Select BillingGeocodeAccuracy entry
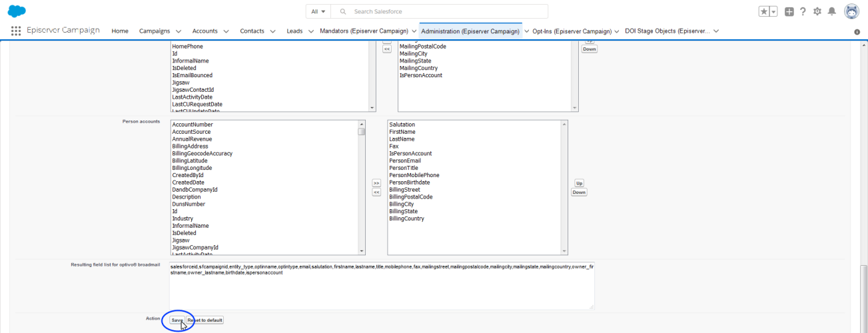Image resolution: width=868 pixels, height=333 pixels. tap(202, 154)
